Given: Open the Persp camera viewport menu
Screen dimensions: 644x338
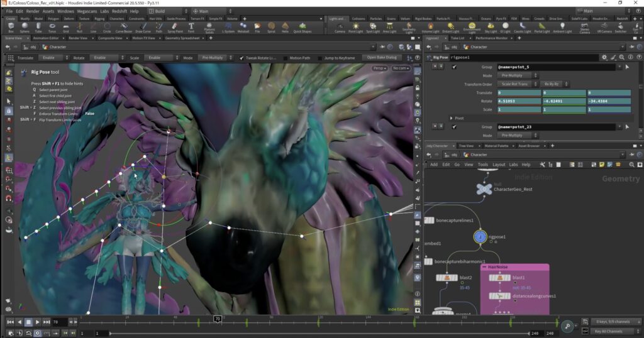Looking at the screenshot, I should (x=380, y=68).
